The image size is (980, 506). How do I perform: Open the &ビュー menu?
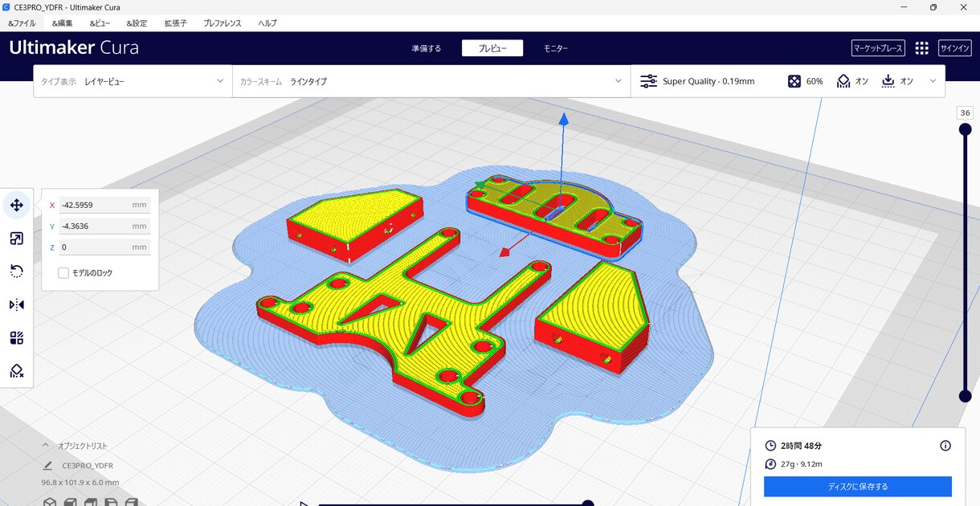[100, 23]
